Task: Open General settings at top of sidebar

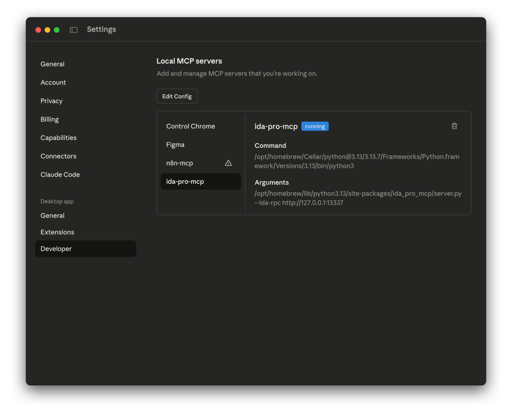Action: (x=53, y=64)
